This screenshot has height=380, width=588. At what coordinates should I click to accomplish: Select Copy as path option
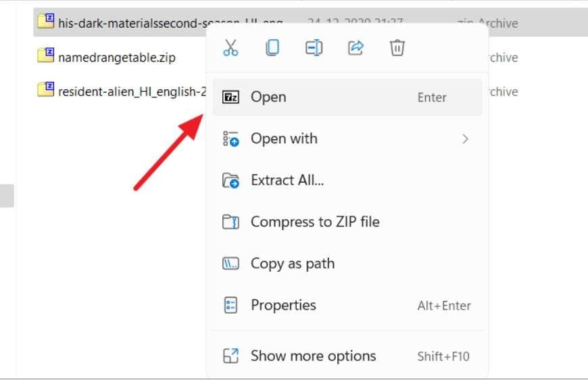[x=293, y=264]
